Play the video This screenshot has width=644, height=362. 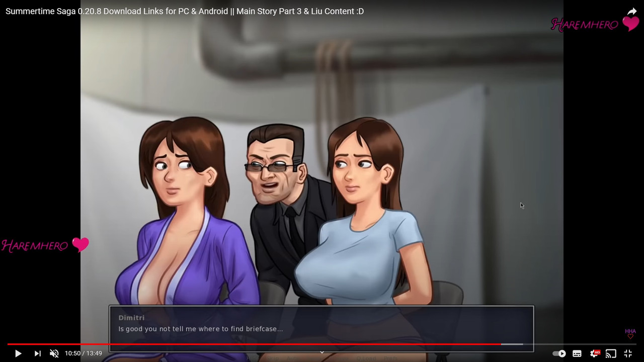18,353
